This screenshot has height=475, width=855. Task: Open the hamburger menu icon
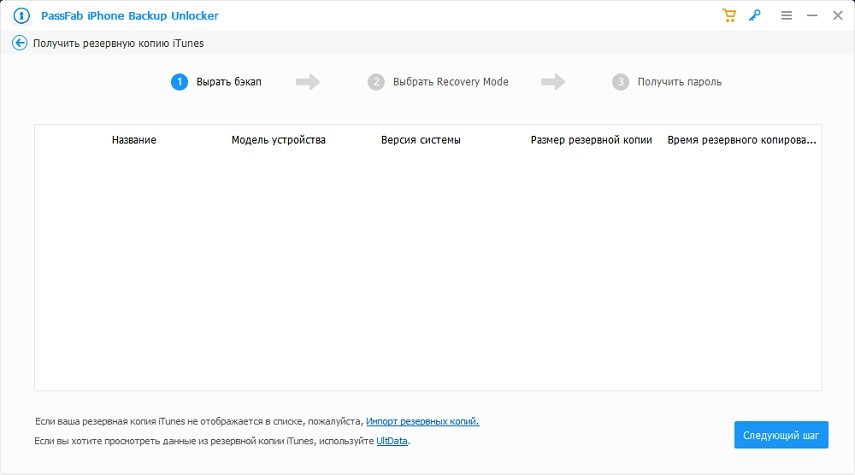(x=786, y=16)
